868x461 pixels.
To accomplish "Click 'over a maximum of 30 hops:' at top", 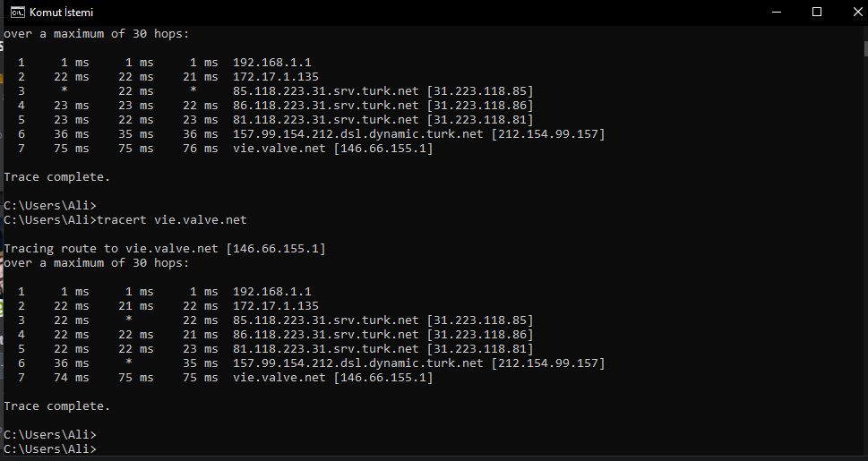I will tap(97, 34).
